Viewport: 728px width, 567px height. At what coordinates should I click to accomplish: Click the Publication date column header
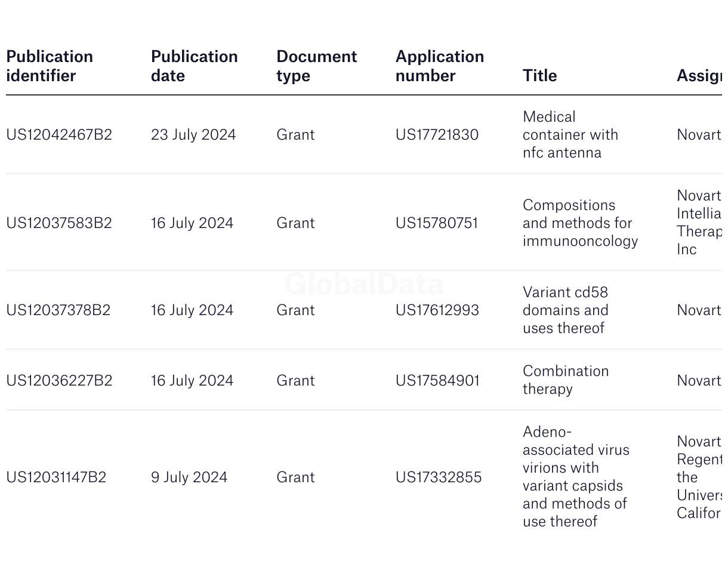point(194,66)
